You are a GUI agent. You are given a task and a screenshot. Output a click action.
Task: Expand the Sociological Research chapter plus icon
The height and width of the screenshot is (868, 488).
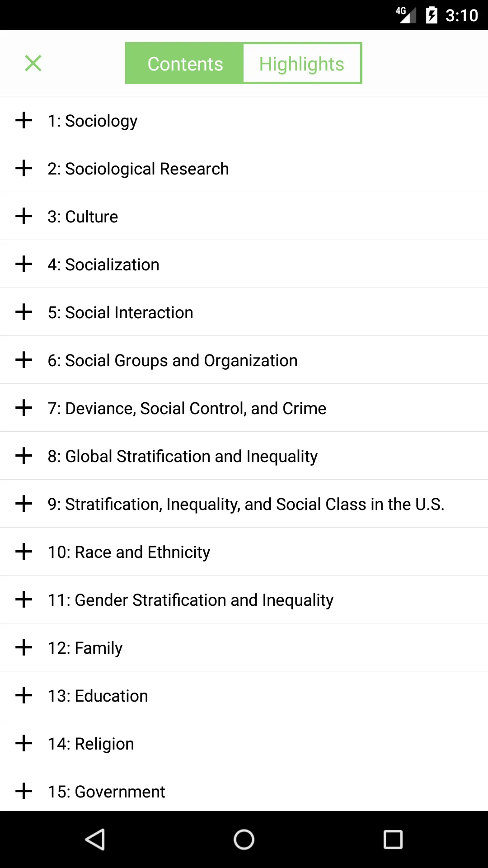(24, 168)
